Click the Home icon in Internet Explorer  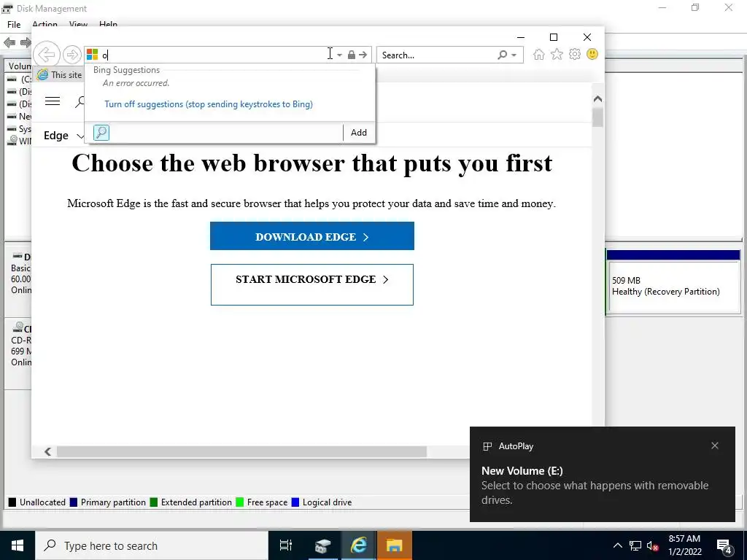539,54
